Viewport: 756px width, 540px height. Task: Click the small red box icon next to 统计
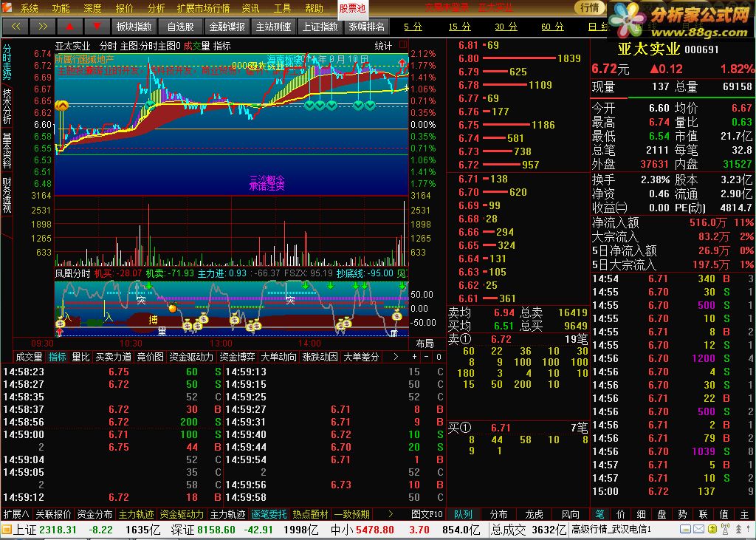[x=403, y=45]
